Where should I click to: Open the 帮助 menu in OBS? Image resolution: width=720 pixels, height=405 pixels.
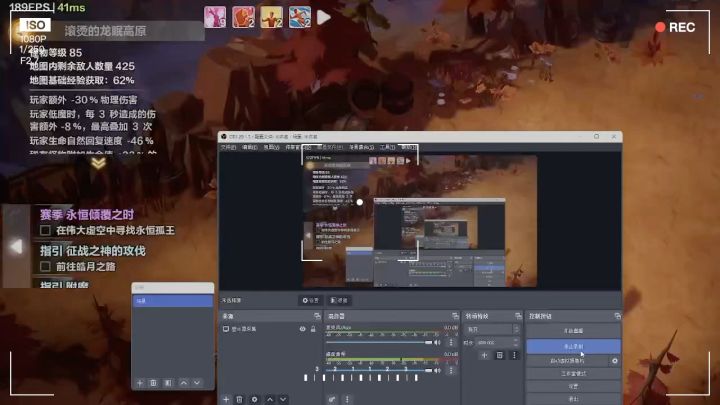(409, 147)
